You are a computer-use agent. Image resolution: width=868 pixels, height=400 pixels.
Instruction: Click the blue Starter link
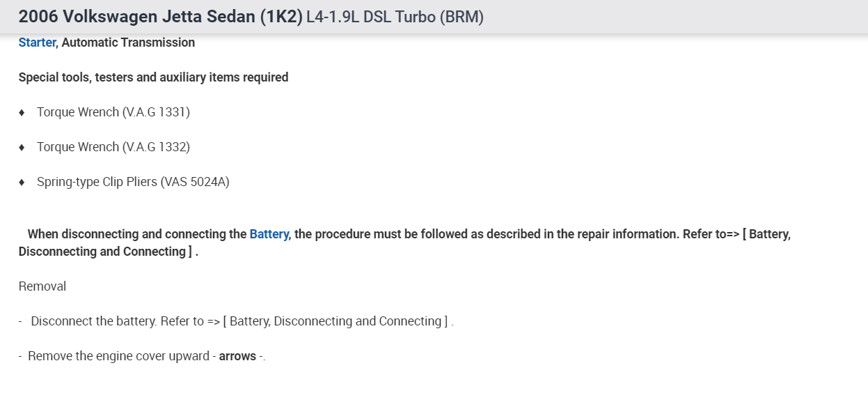click(37, 43)
